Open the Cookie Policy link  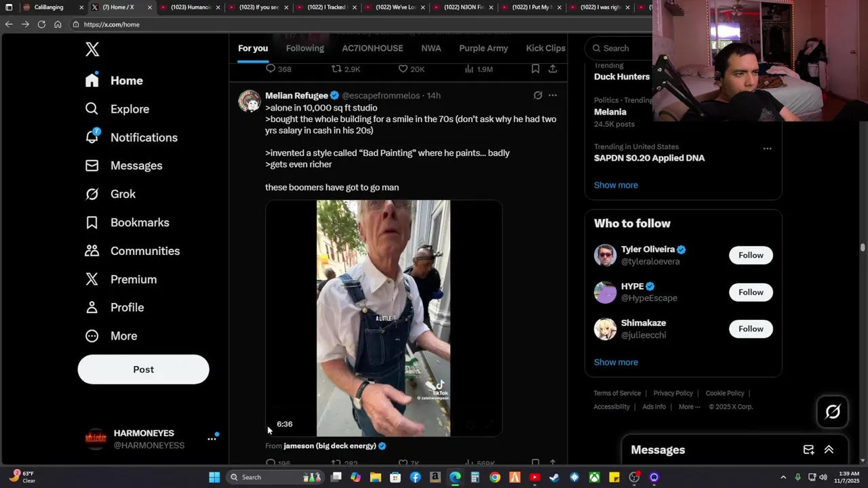click(725, 393)
